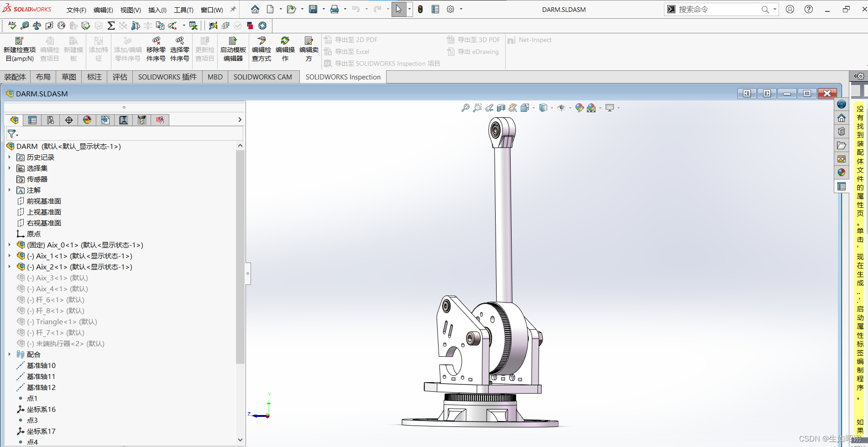
Task: Open Custom Properties icon in task pane
Action: click(842, 186)
